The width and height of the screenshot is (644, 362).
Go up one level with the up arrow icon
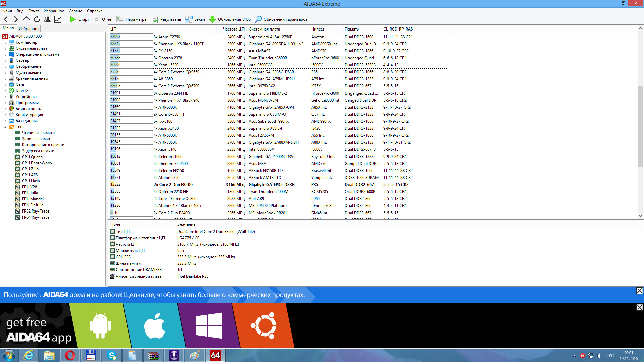[26, 19]
